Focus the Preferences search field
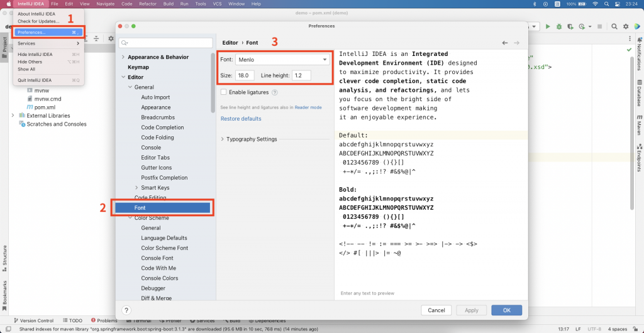 coord(165,43)
